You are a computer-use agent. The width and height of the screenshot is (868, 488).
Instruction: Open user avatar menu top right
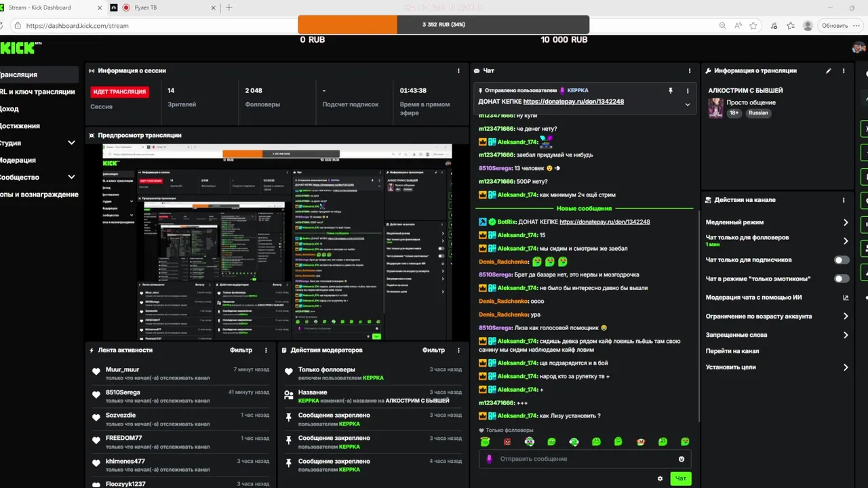pyautogui.click(x=859, y=47)
